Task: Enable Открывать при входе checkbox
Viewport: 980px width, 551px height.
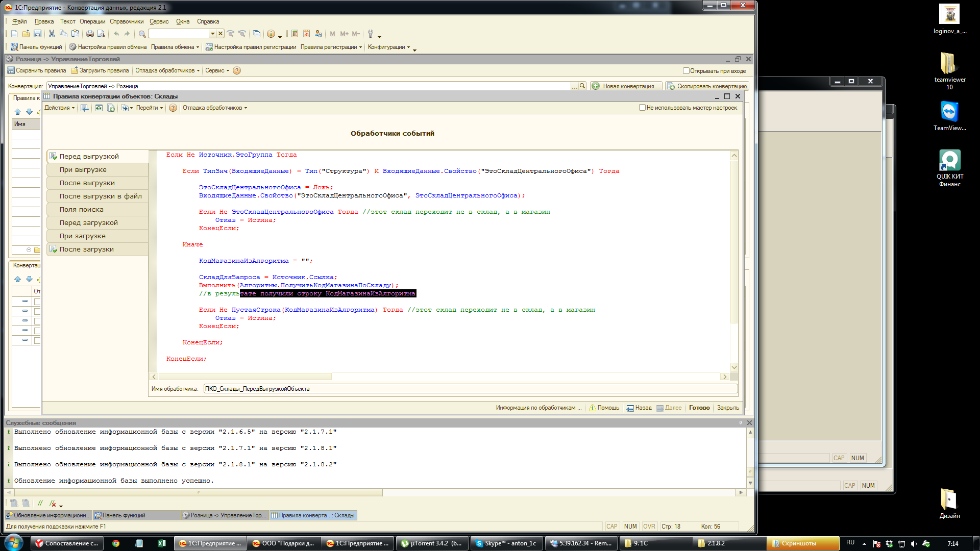Action: click(686, 71)
